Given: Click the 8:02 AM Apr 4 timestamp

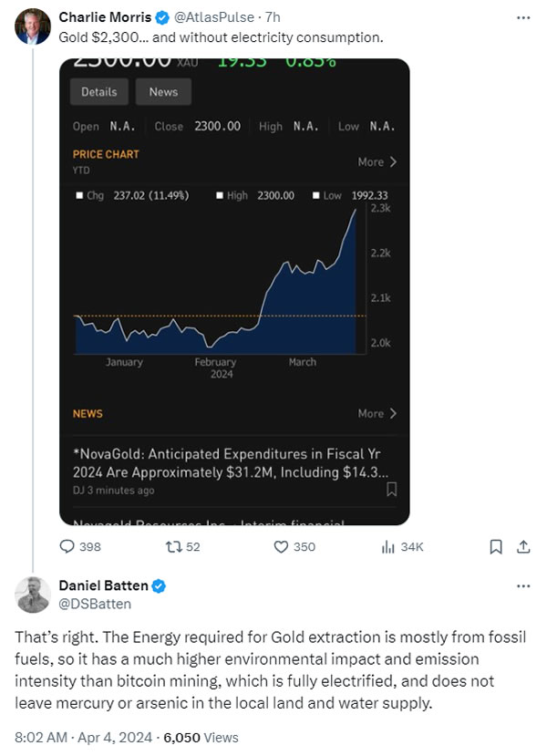Looking at the screenshot, I should coord(83,737).
